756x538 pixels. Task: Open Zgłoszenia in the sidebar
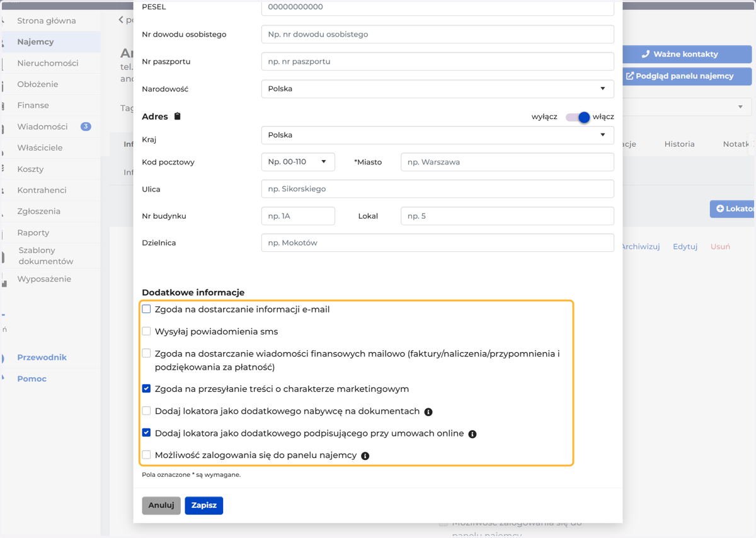pyautogui.click(x=38, y=211)
